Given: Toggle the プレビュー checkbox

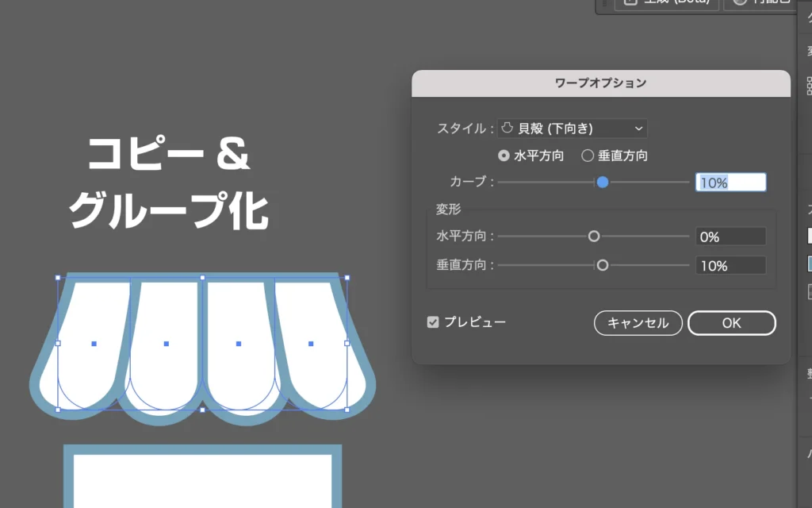Looking at the screenshot, I should (433, 322).
